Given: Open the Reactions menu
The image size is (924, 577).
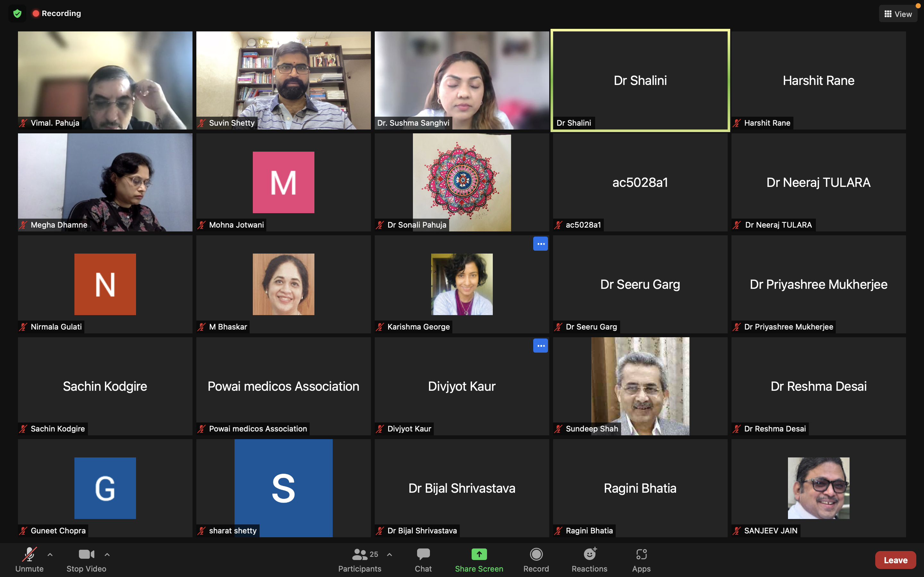Looking at the screenshot, I should click(589, 559).
